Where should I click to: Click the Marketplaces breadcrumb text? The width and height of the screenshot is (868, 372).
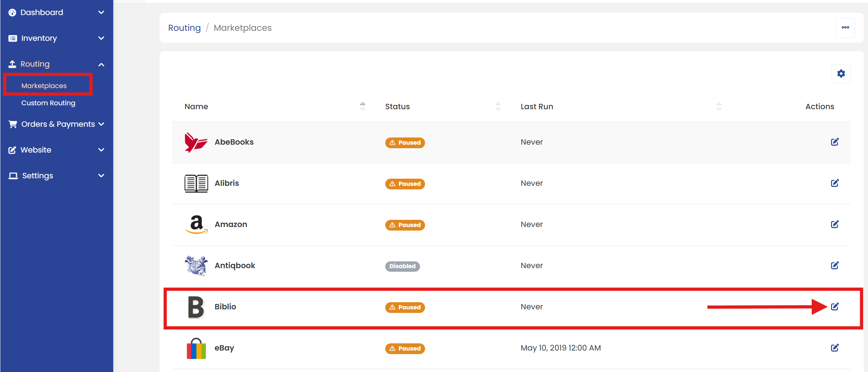tap(243, 28)
